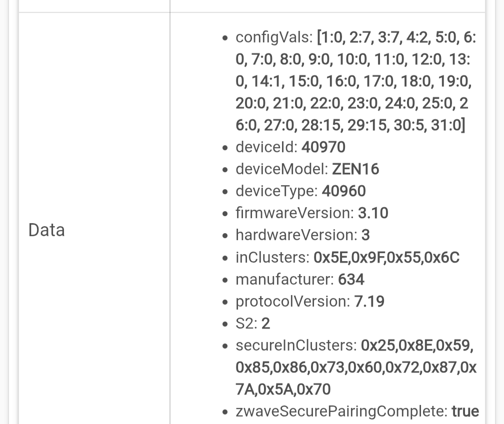Screen dimensions: 504x424
Task: Click the configVals label
Action: coord(274,37)
